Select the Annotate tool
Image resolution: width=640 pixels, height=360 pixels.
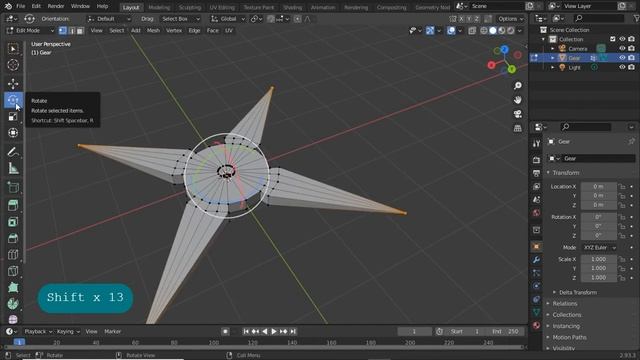pos(13,152)
